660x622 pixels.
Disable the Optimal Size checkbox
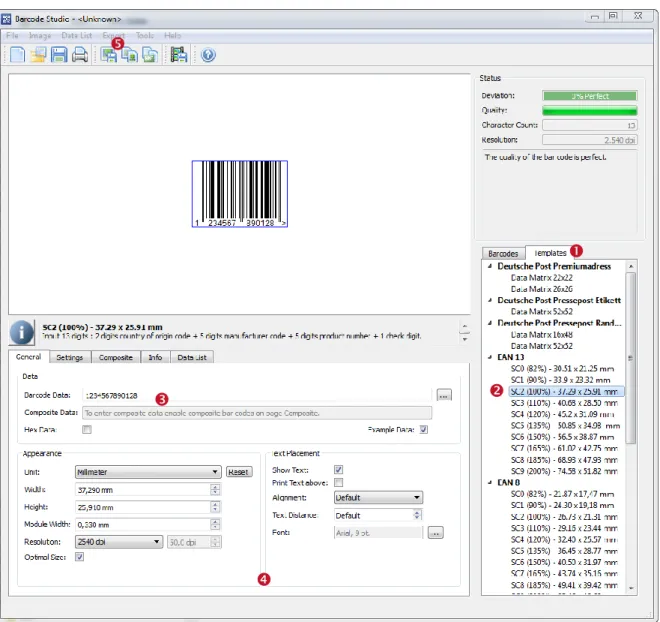[x=79, y=557]
